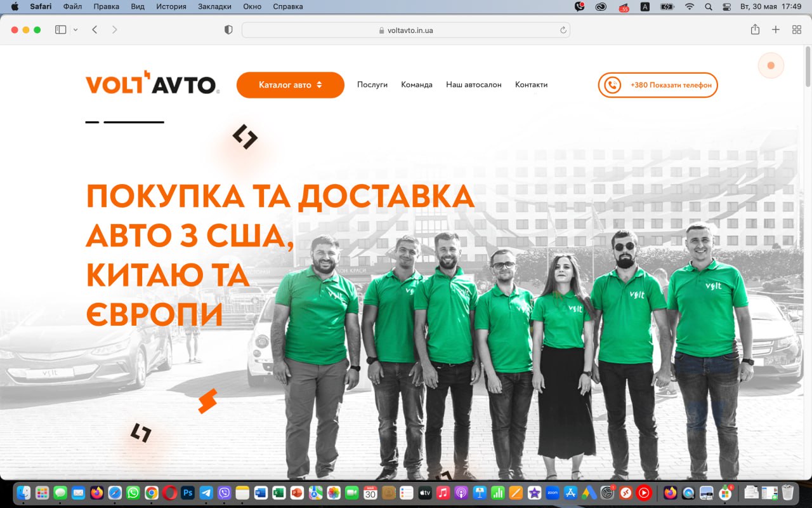This screenshot has height=508, width=812.
Task: Launch PowerPoint from the Dock
Action: [297, 493]
